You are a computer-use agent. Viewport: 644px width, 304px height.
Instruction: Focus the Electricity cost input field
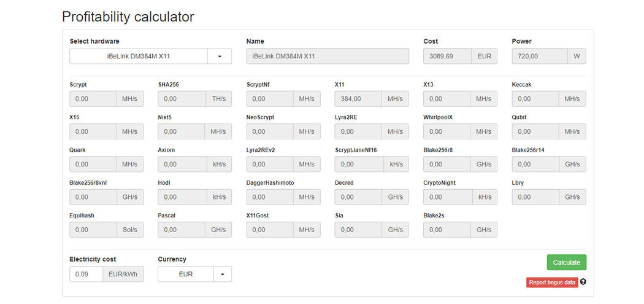[x=86, y=274]
